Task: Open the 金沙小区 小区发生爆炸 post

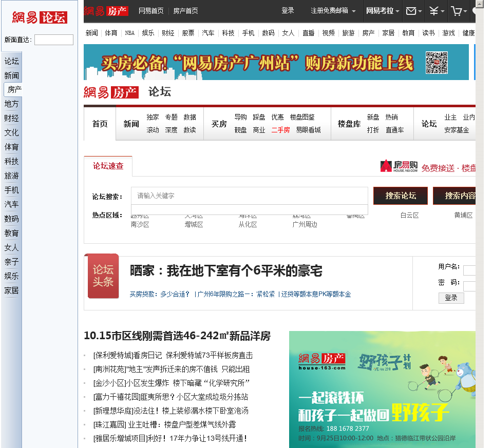Action: click(x=172, y=383)
